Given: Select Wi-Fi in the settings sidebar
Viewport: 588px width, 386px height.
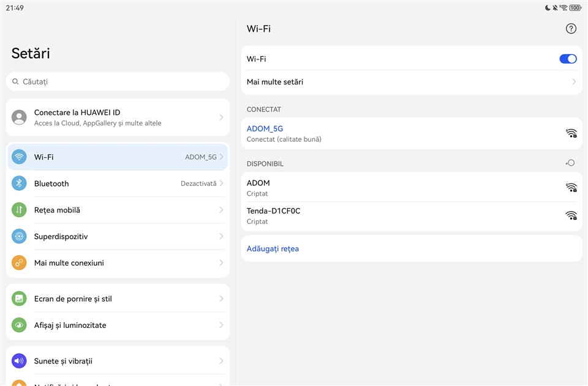Looking at the screenshot, I should (x=118, y=157).
